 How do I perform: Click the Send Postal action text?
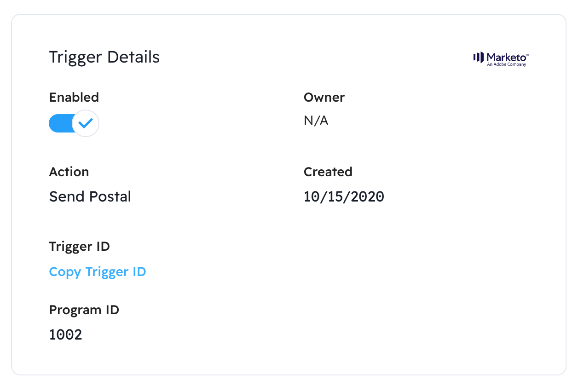(90, 197)
